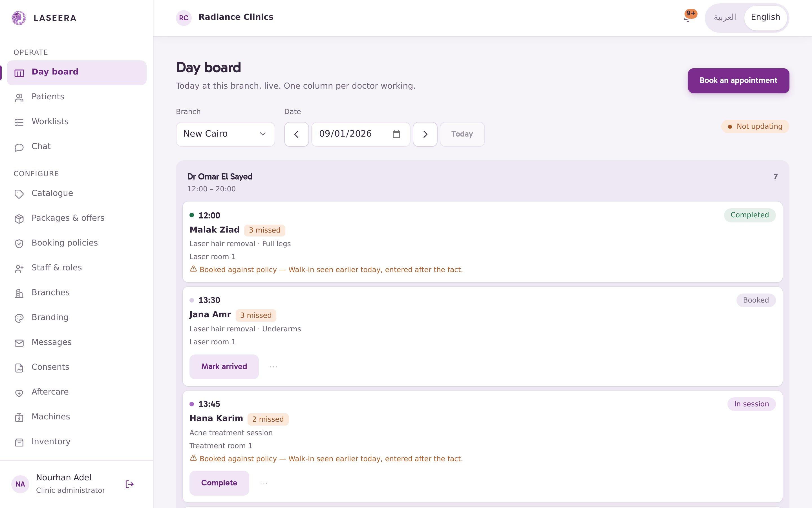Click the In session status badge
The image size is (812, 508).
point(751,404)
